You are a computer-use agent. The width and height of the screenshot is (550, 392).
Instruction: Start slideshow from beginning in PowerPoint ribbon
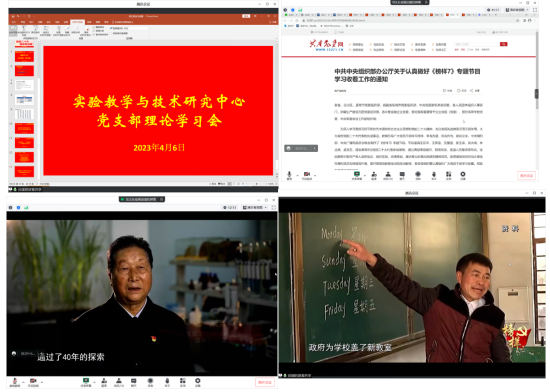coord(13,30)
